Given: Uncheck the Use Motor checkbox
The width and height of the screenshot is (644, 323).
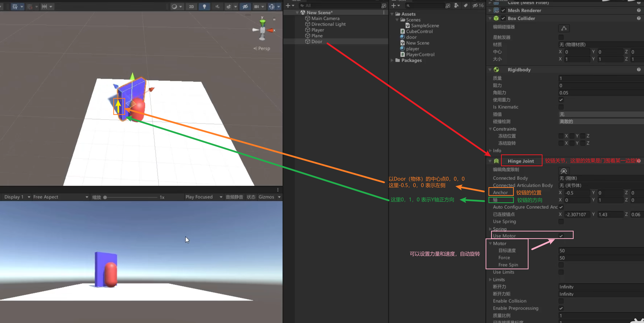Looking at the screenshot, I should [x=561, y=236].
